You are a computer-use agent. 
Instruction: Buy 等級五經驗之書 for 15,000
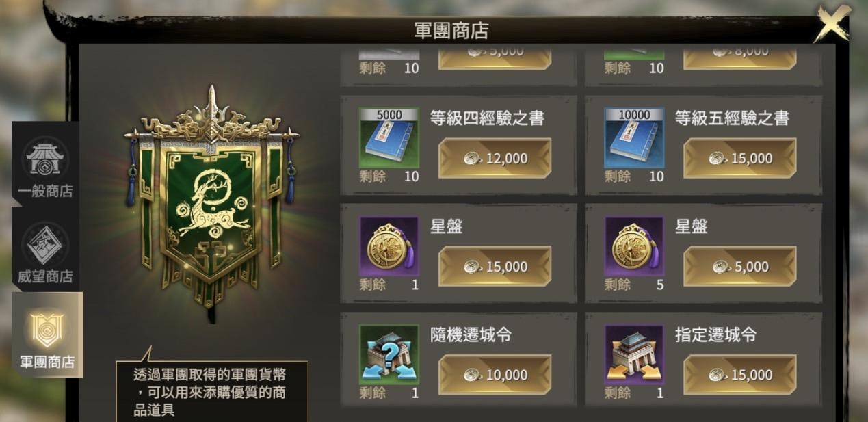pos(740,159)
